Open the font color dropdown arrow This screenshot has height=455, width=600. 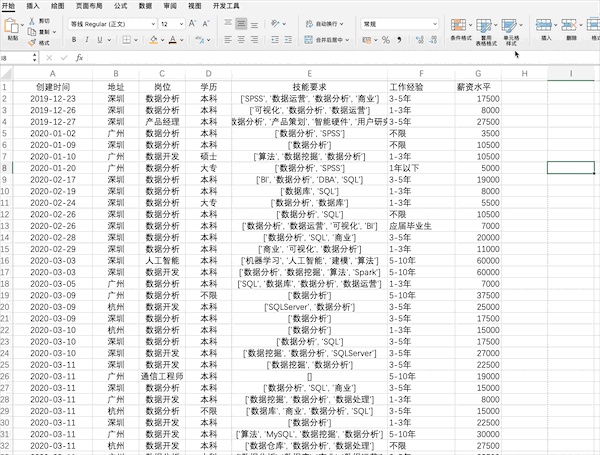(182, 40)
